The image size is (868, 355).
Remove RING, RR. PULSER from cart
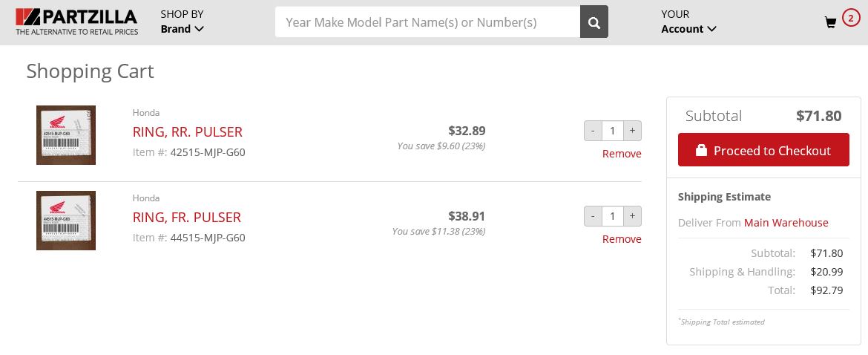pos(622,154)
